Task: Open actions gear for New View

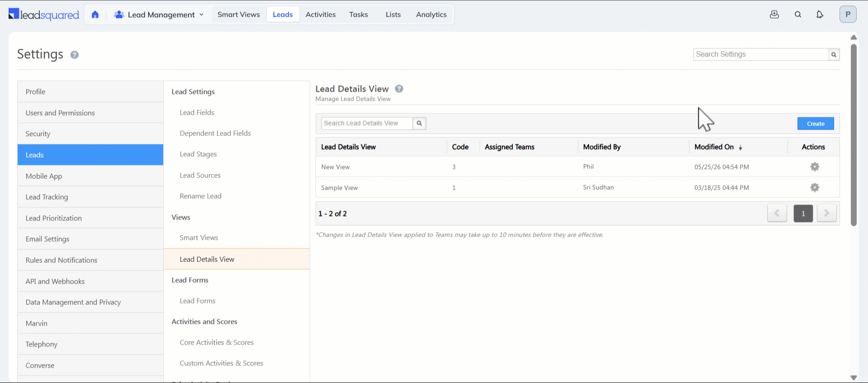Action: point(815,167)
